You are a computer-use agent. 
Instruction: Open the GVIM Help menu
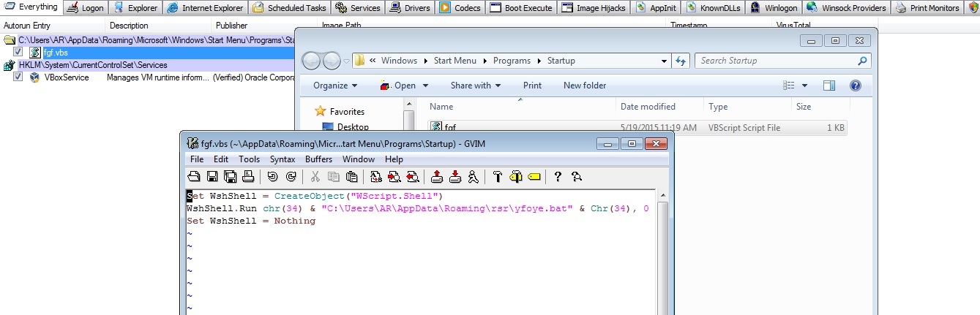394,159
